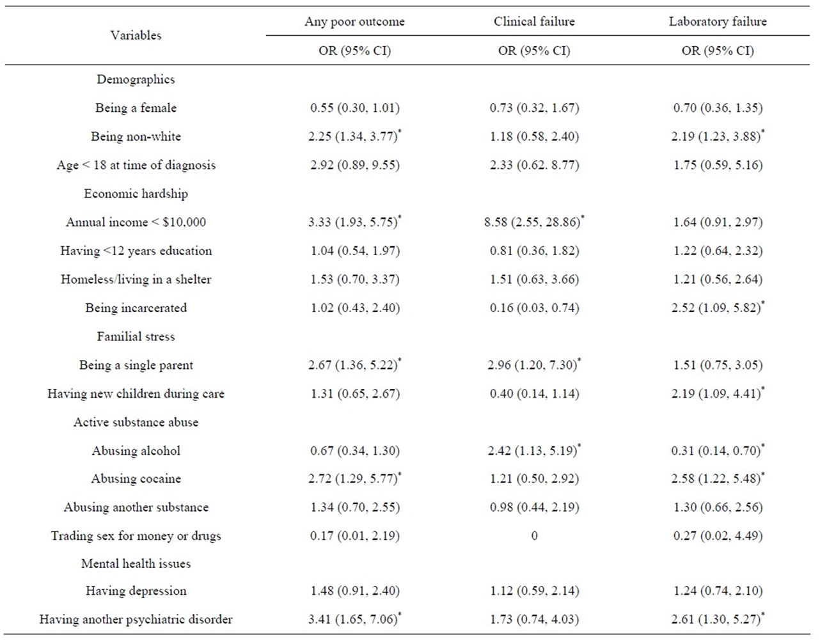
Task: Click the Laboratory failure column header
Action: click(718, 21)
